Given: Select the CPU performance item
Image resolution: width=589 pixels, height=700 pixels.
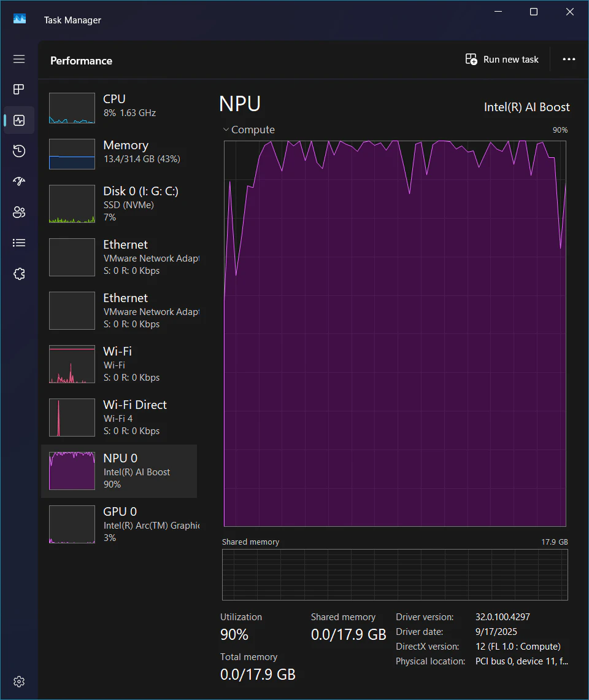Looking at the screenshot, I should click(x=119, y=108).
